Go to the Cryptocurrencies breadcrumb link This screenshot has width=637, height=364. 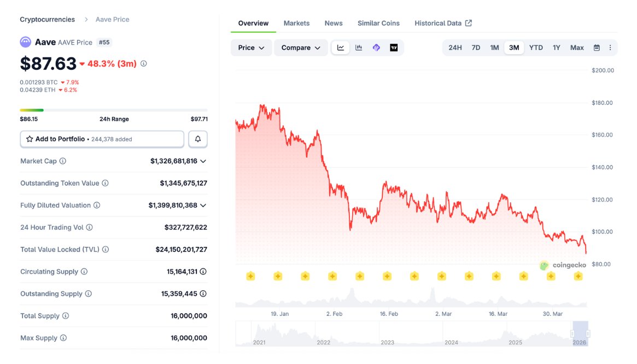pos(47,19)
